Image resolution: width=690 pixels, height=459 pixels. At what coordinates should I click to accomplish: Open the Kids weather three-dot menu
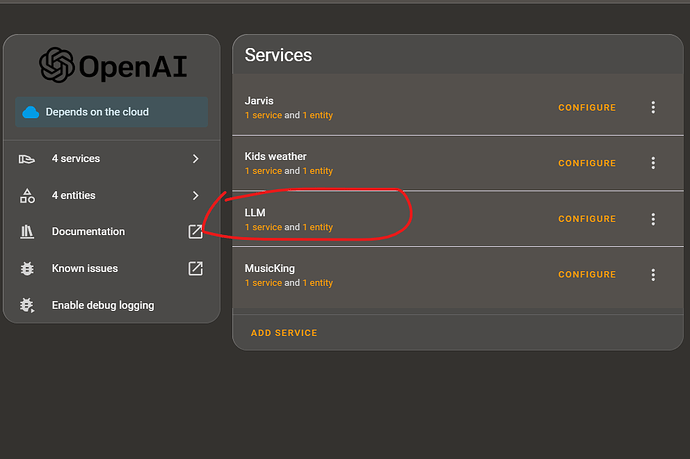pos(653,163)
